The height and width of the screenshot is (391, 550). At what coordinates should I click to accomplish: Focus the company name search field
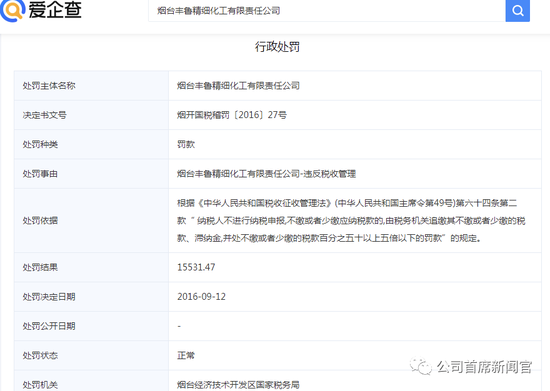[x=327, y=11]
